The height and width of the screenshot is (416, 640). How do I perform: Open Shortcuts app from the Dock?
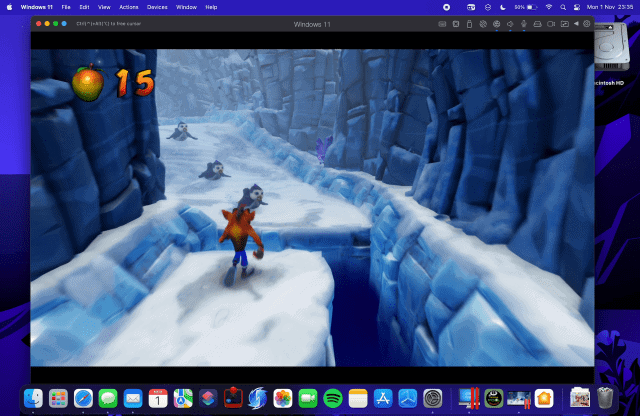[x=208, y=398]
